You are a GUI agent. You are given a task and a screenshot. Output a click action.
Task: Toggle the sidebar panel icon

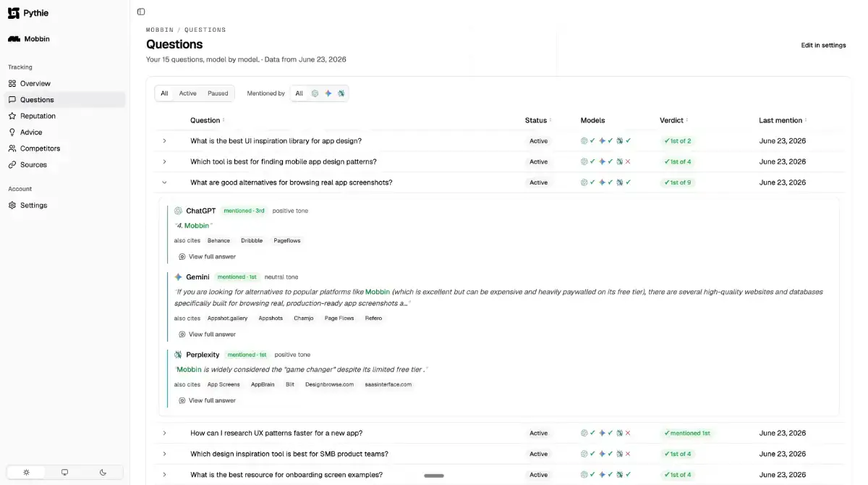(x=141, y=12)
